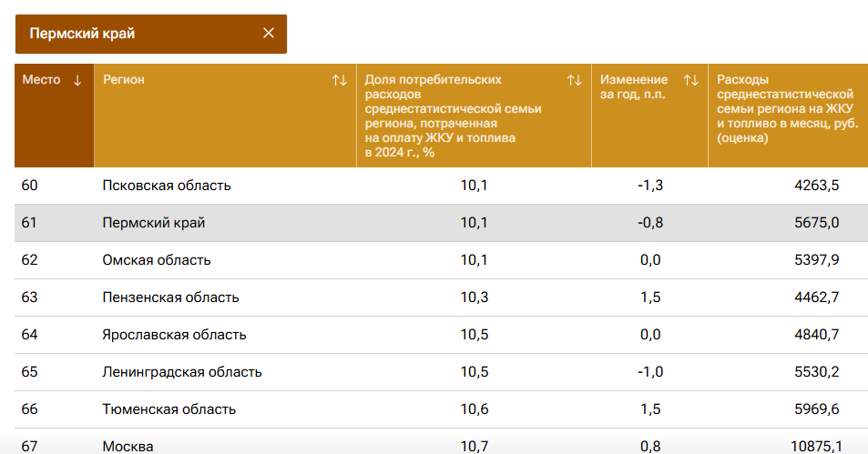
Task: Sort by Изменение за год arrows
Action: tap(690, 80)
